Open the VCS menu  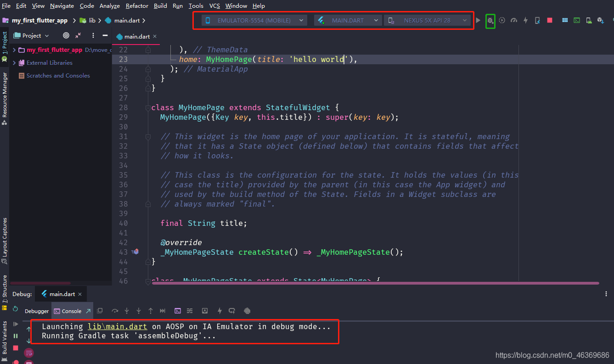pos(214,6)
